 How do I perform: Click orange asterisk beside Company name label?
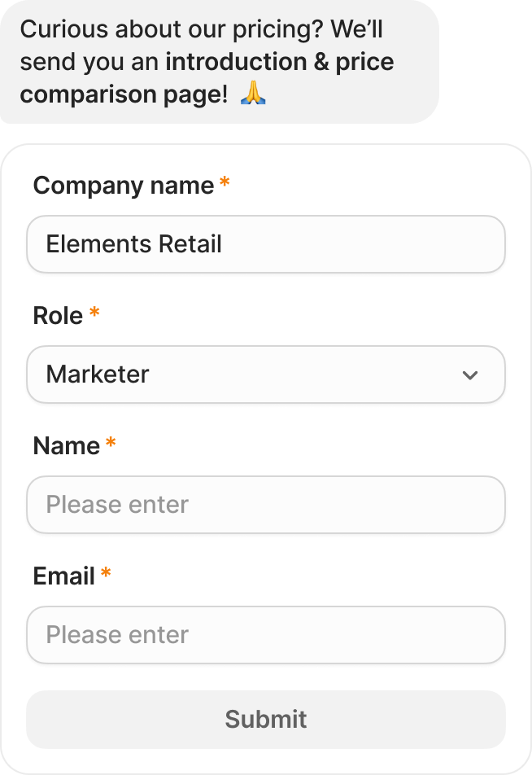coord(225,182)
